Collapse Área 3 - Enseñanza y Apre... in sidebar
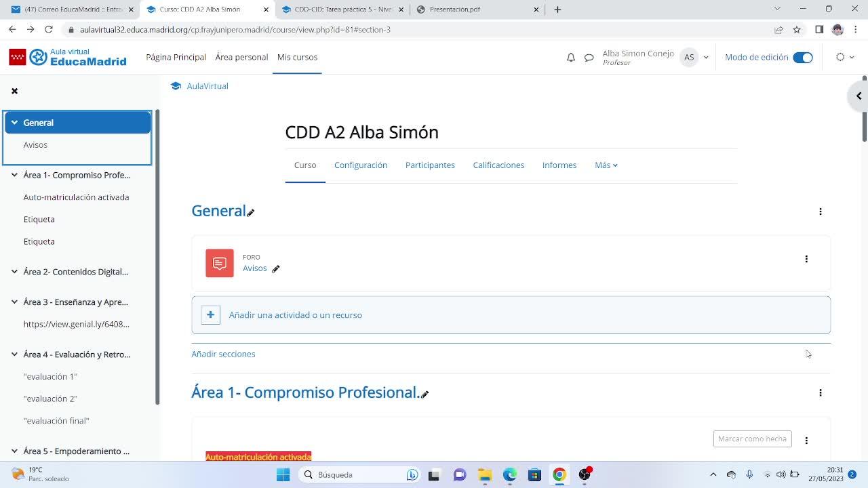The width and height of the screenshot is (868, 488). 14,302
